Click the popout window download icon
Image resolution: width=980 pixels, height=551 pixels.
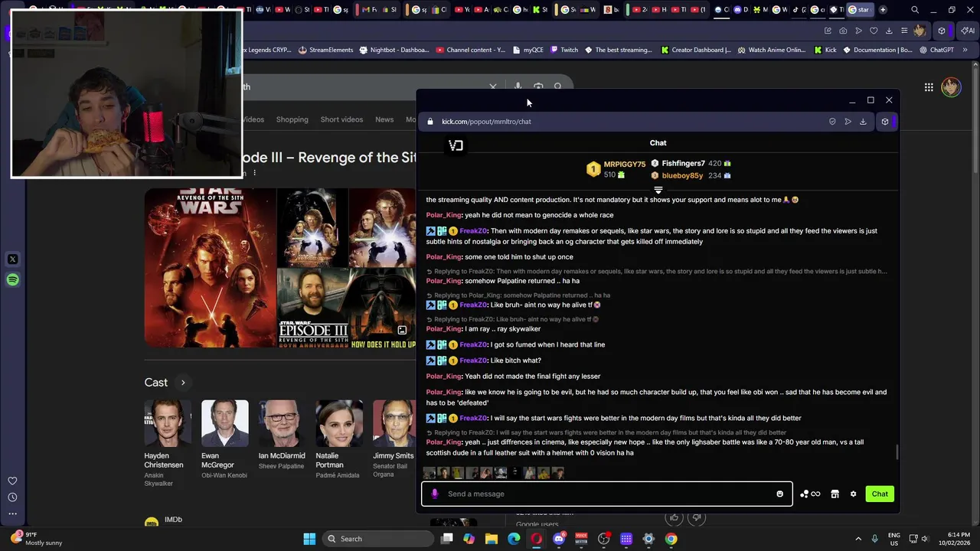pos(863,122)
